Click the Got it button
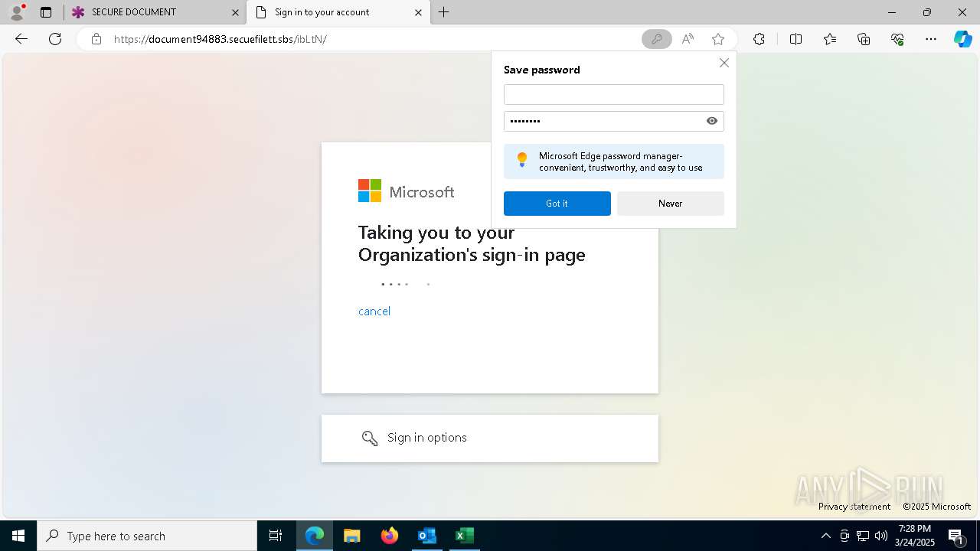This screenshot has height=551, width=980. pyautogui.click(x=557, y=204)
